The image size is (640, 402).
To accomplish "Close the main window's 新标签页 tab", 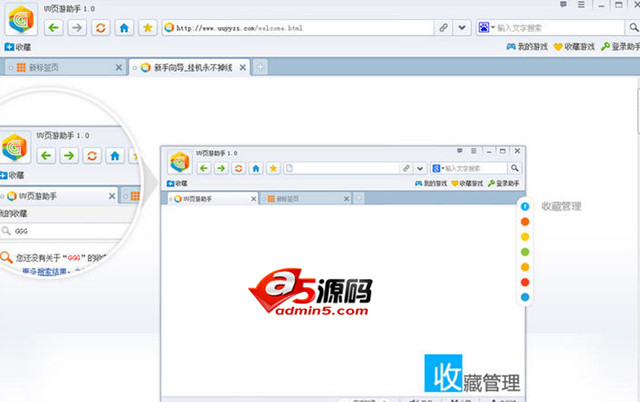I will (119, 67).
